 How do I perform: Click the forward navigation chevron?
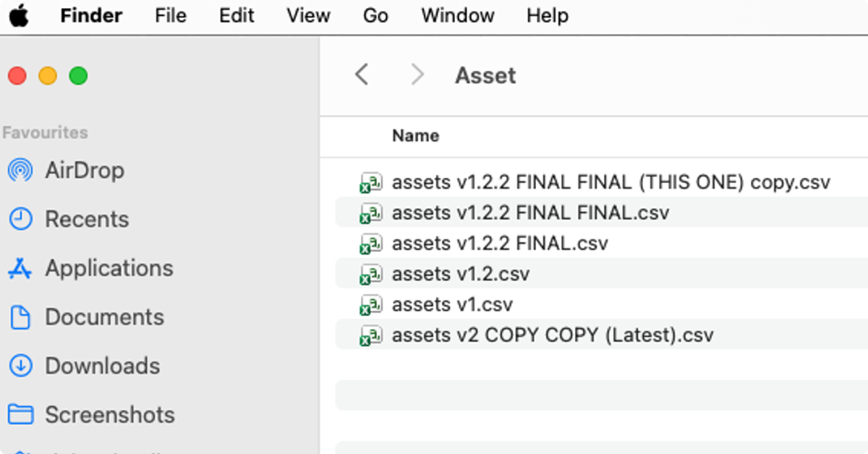point(417,74)
